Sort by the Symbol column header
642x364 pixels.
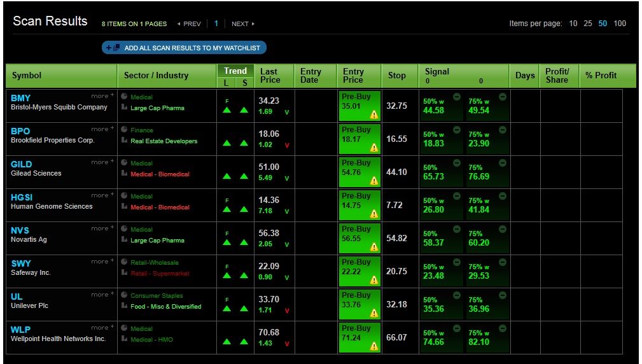(x=62, y=76)
